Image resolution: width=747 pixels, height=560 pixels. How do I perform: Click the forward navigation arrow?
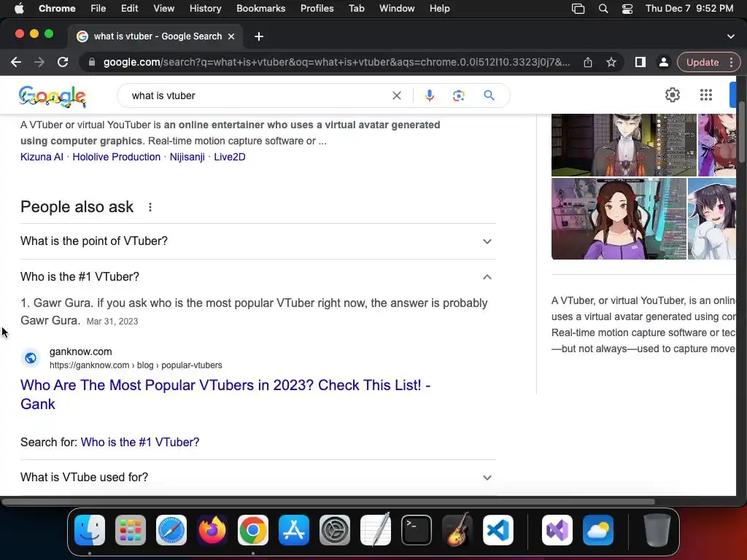pyautogui.click(x=39, y=62)
